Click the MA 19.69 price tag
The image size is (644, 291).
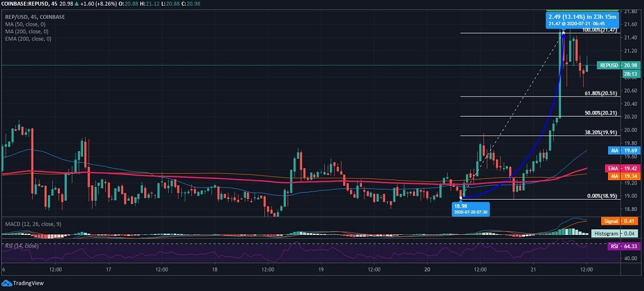pyautogui.click(x=624, y=151)
